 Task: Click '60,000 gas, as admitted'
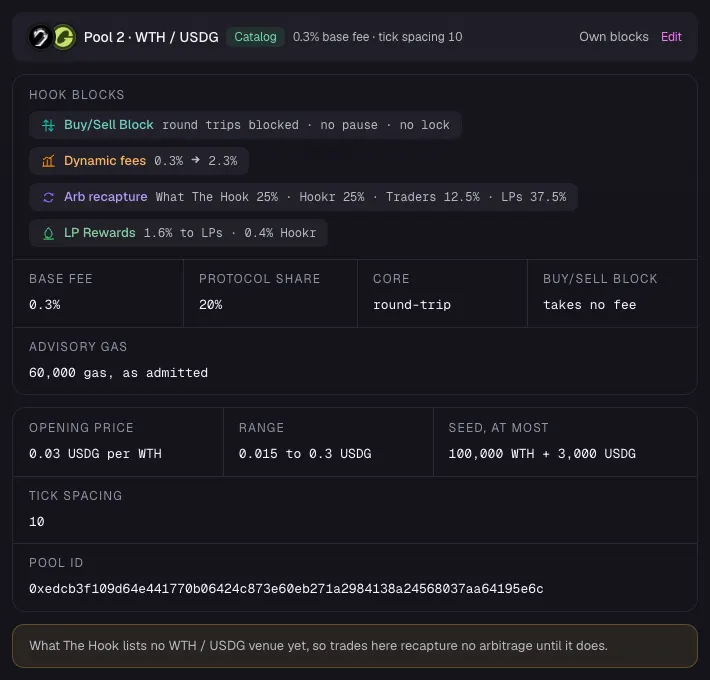point(119,373)
